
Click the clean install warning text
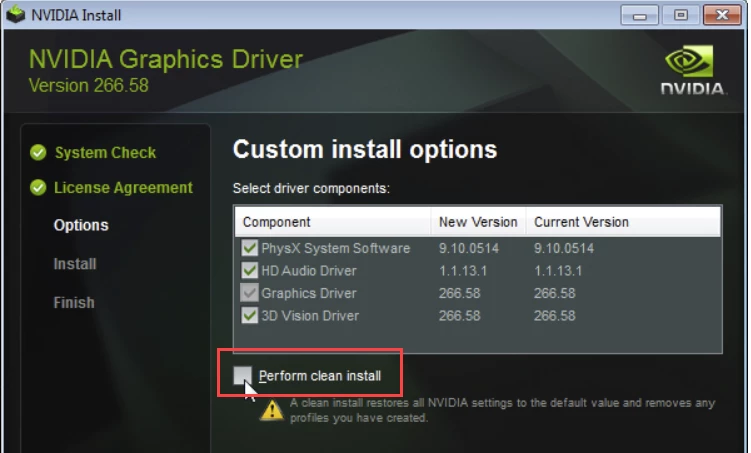502,410
